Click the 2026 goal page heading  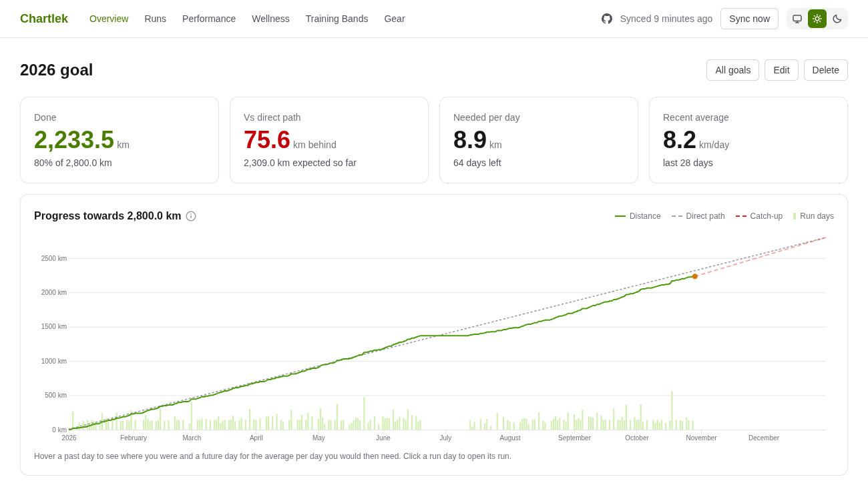(x=57, y=70)
